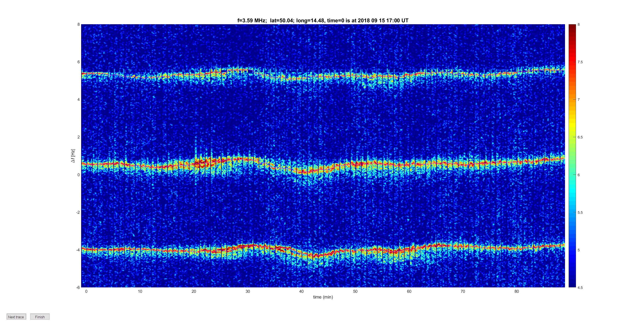Screen dimensions: 644x323
Task: Click the colorbar tick label 4.5
Action: coord(580,288)
